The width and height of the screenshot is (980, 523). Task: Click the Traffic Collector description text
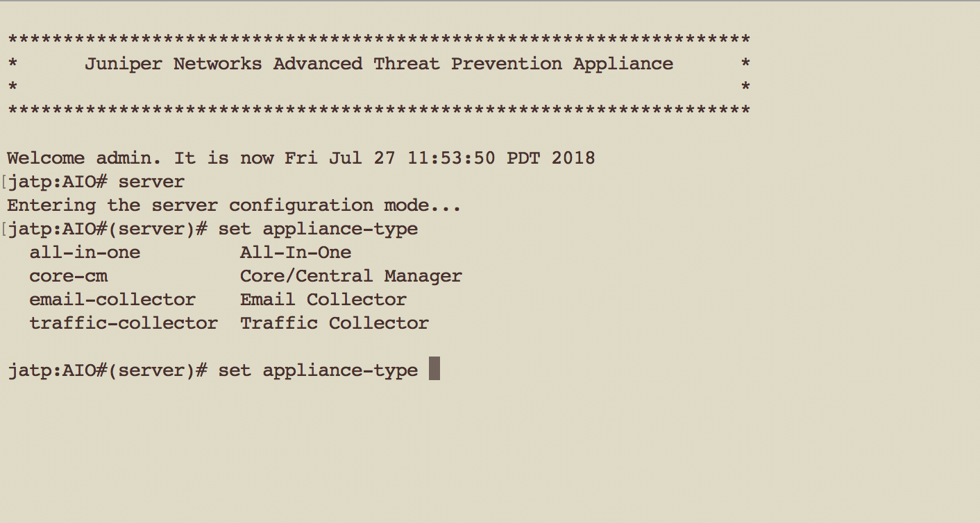[x=335, y=323]
